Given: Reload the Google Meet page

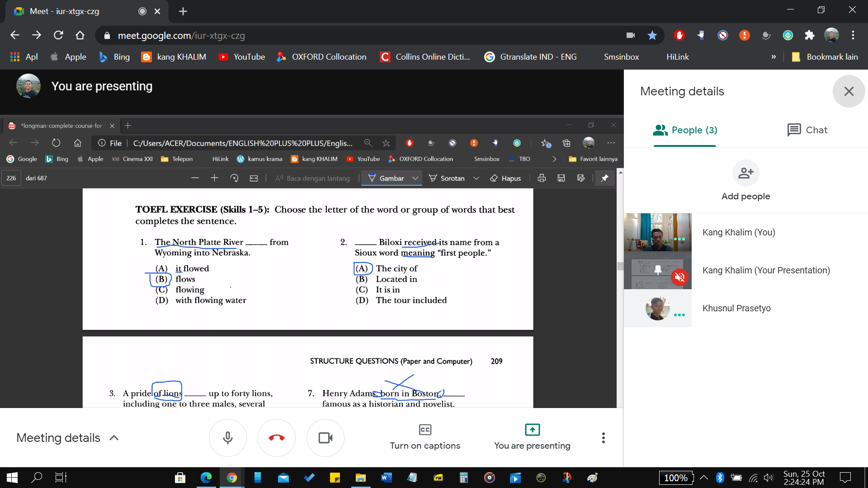Looking at the screenshot, I should click(x=58, y=35).
